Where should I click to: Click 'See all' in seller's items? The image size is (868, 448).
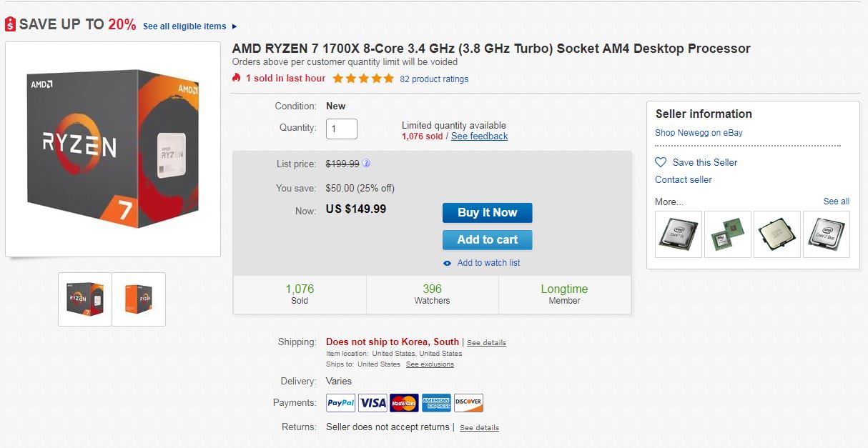(x=836, y=201)
